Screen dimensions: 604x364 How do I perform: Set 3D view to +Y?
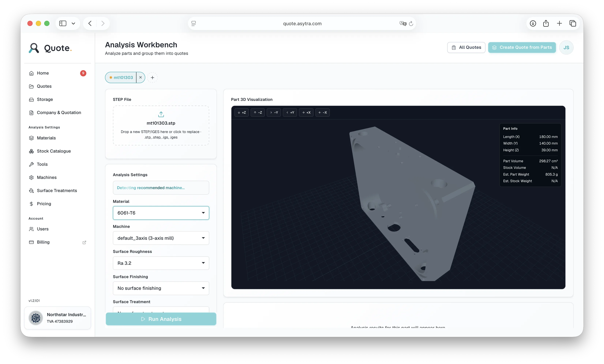[290, 112]
